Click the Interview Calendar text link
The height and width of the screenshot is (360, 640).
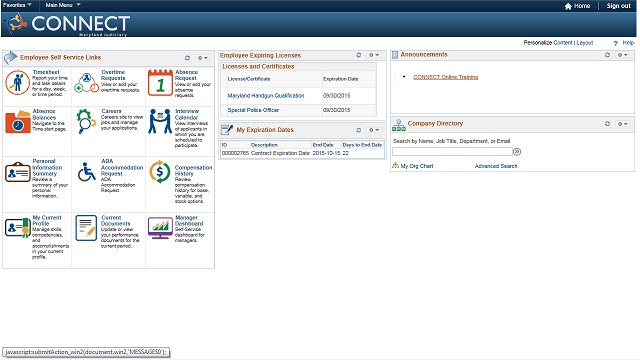pyautogui.click(x=187, y=114)
